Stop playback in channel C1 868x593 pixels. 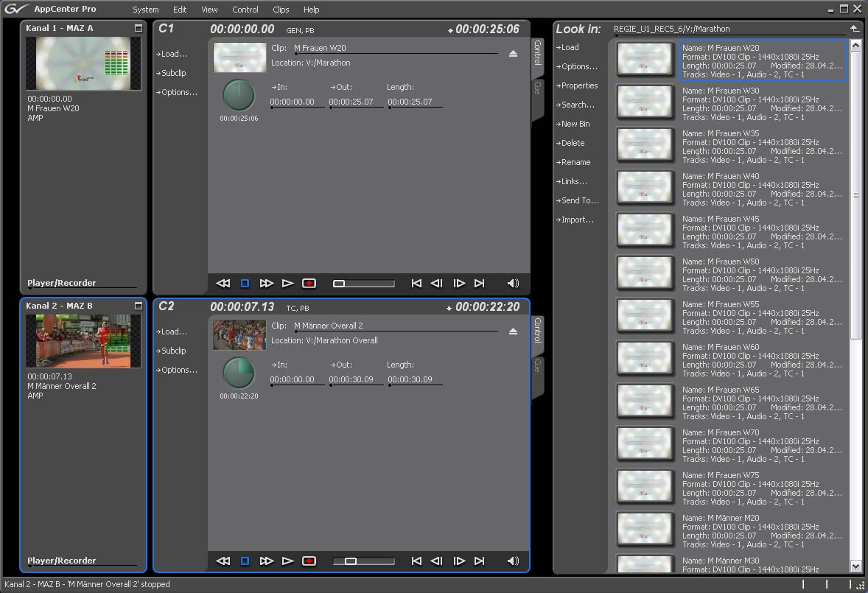coord(245,283)
